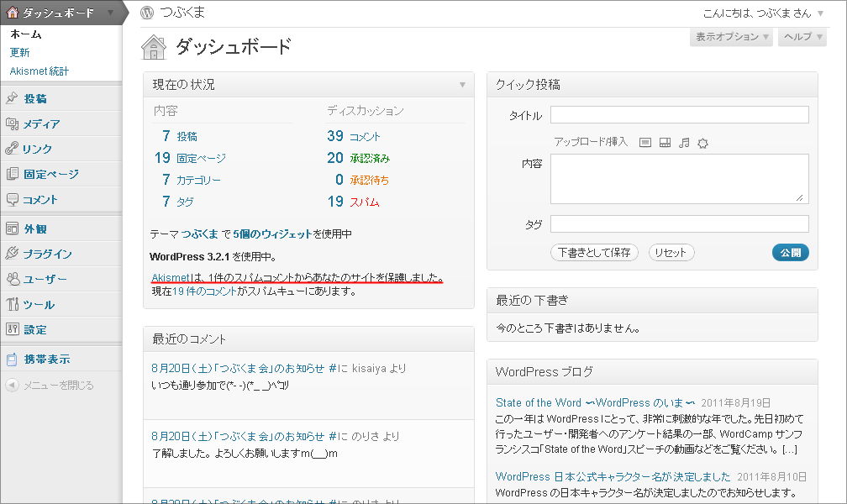
Task: Click the クイック投稿 panel header
Action: tap(652, 85)
